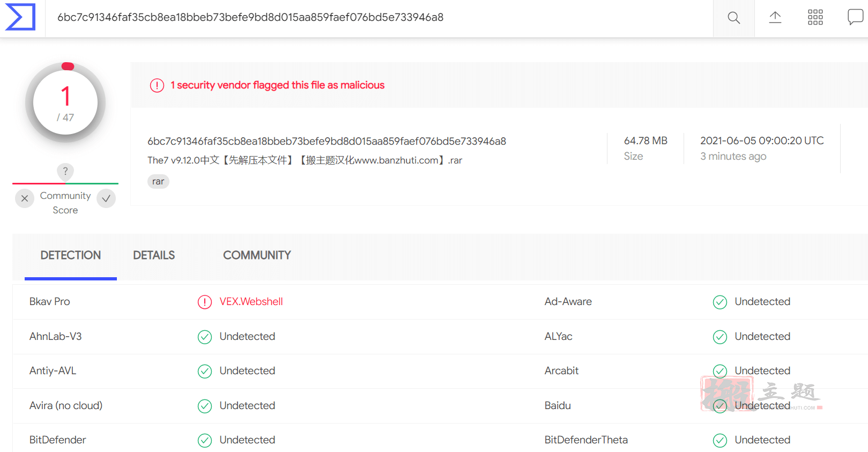Click the Bkav Pro detection warning icon
The width and height of the screenshot is (868, 452).
coord(205,302)
